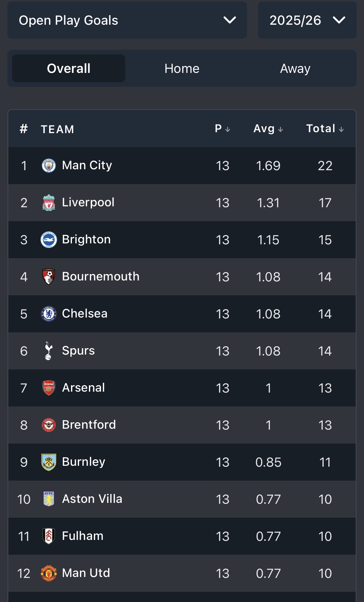Image resolution: width=364 pixels, height=602 pixels.
Task: Click the Fulham row in table
Action: tap(182, 536)
